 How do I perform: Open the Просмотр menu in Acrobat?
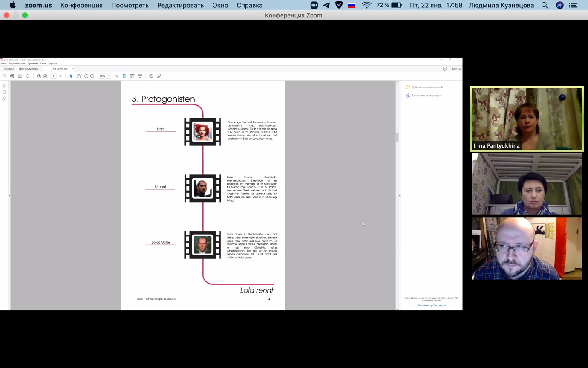[x=33, y=64]
